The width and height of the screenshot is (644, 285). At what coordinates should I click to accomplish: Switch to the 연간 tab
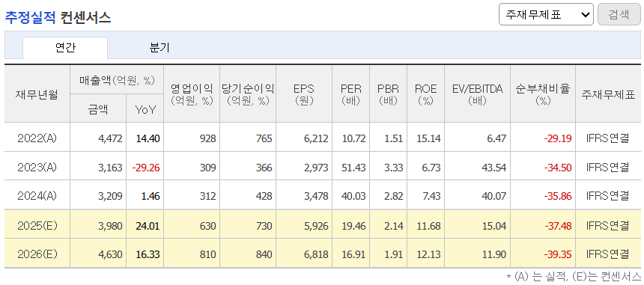pyautogui.click(x=65, y=48)
